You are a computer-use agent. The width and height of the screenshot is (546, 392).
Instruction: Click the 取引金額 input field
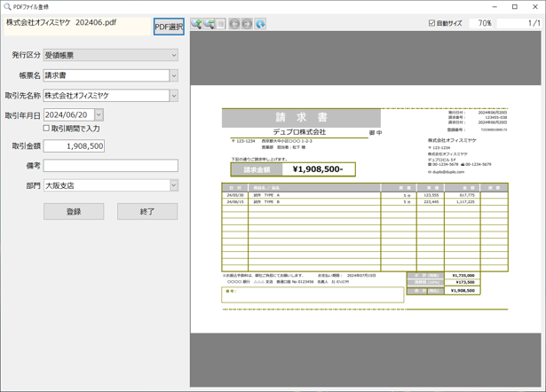[74, 146]
